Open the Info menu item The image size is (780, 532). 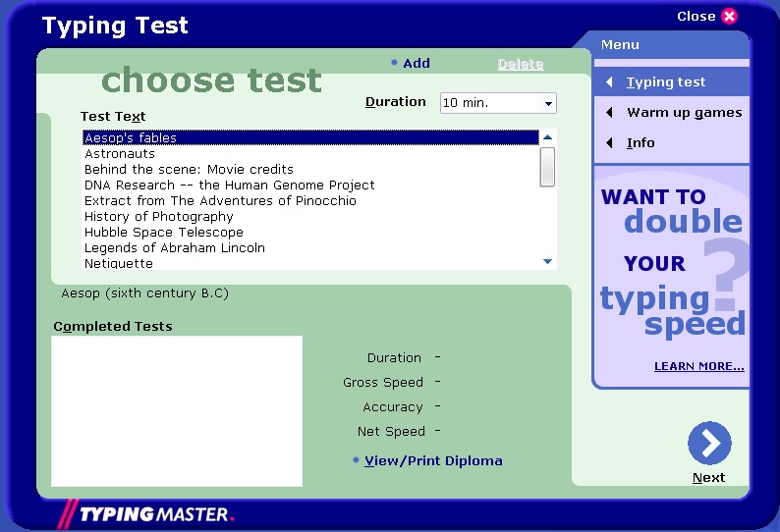tap(671, 143)
